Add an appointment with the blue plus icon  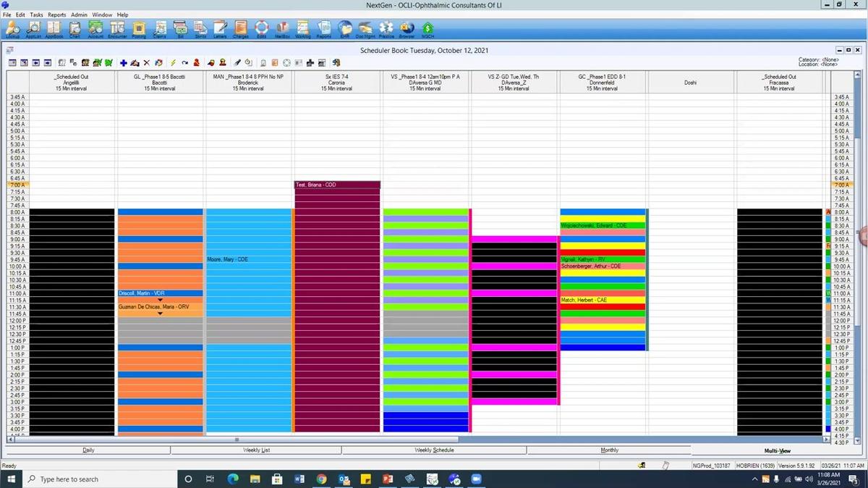[124, 62]
